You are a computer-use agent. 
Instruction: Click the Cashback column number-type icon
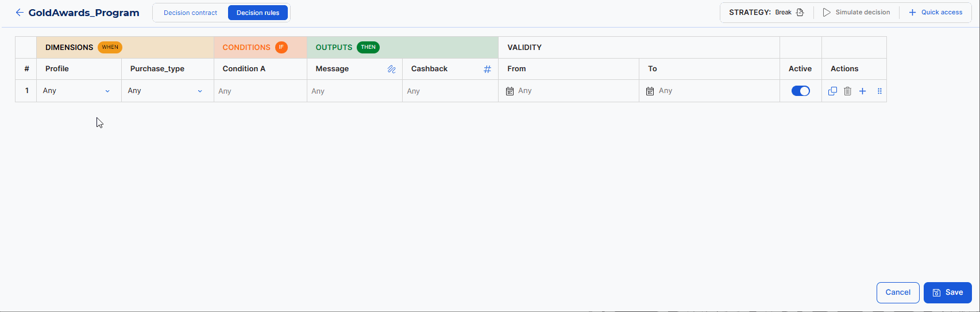[x=487, y=69]
